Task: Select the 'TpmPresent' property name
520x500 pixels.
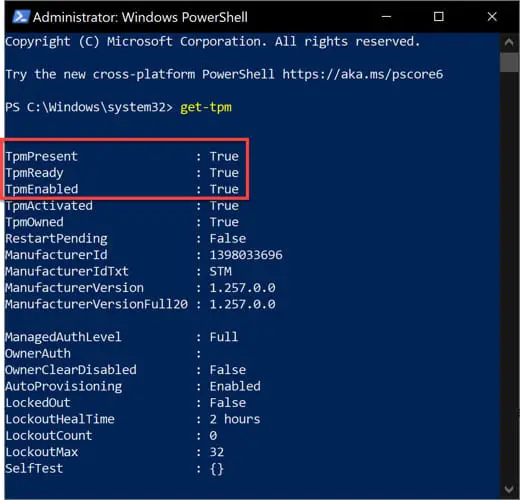Action: pyautogui.click(x=41, y=156)
